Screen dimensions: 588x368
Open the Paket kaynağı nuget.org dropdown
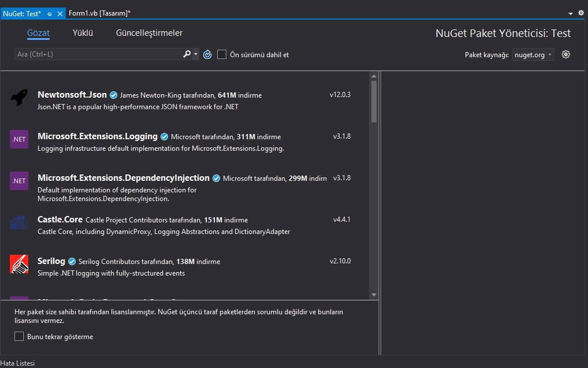pyautogui.click(x=533, y=55)
